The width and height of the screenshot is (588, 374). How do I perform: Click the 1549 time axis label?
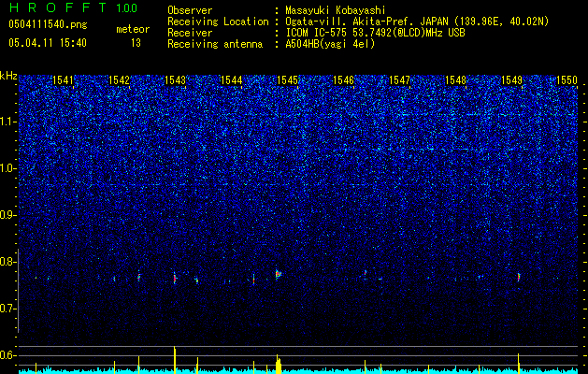point(511,79)
